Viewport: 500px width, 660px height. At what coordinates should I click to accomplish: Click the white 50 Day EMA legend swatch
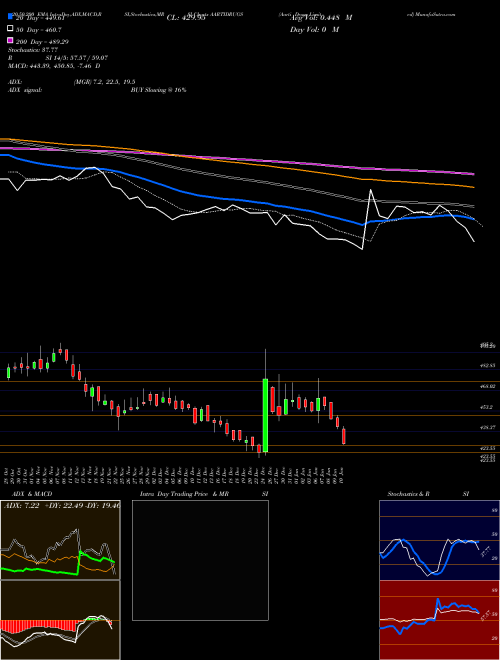tap(11, 29)
